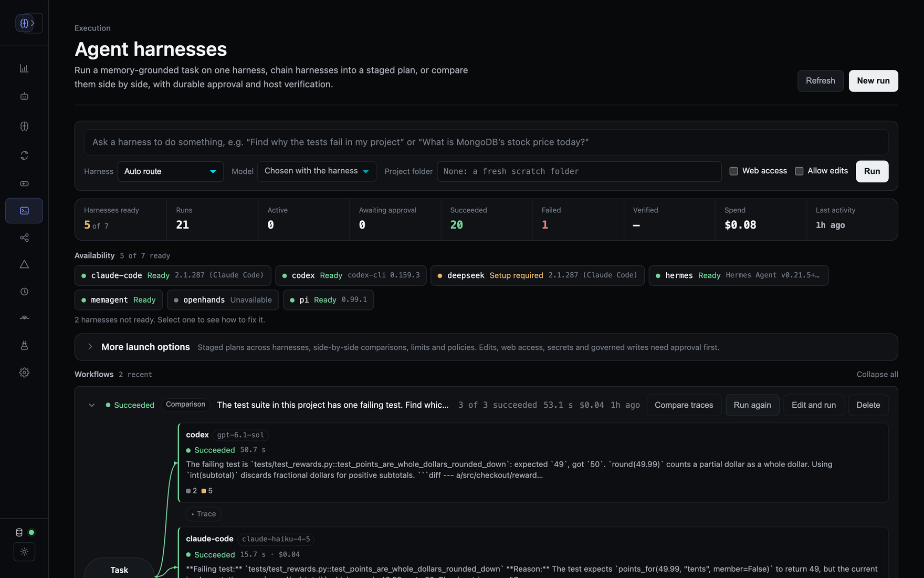Toggle the sun light-theme button
This screenshot has width=924, height=578.
click(24, 552)
